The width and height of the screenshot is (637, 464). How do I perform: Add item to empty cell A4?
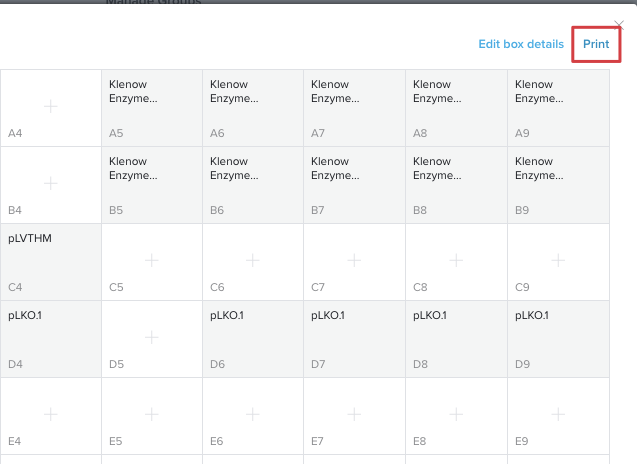pyautogui.click(x=51, y=108)
